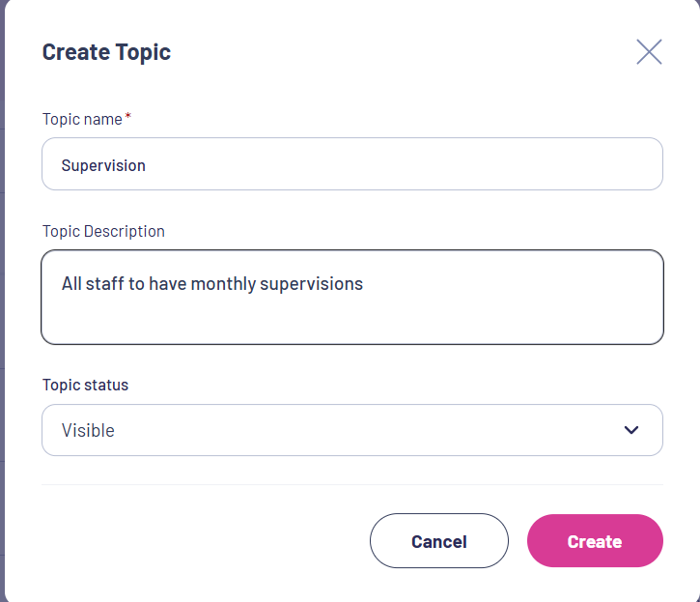
Task: Click the divider line above the buttons
Action: (x=352, y=484)
